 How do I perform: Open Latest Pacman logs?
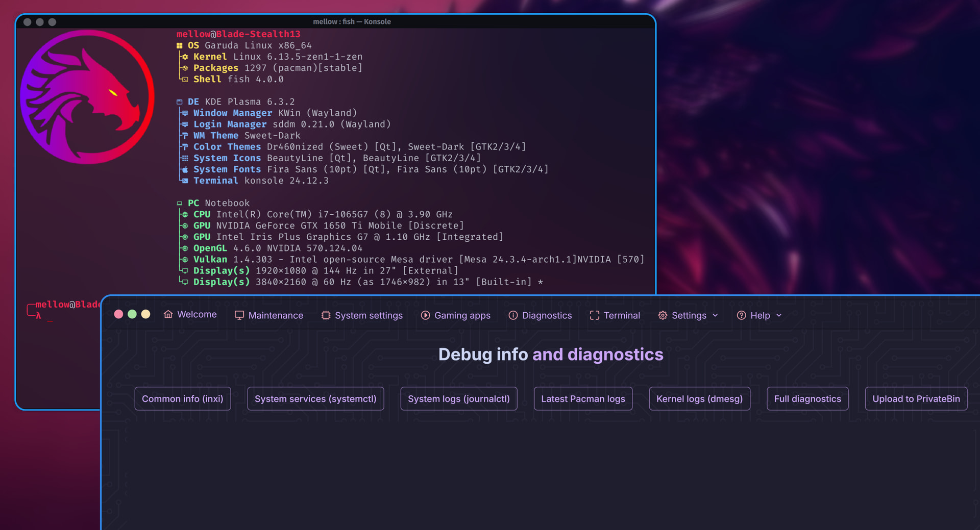pos(582,398)
